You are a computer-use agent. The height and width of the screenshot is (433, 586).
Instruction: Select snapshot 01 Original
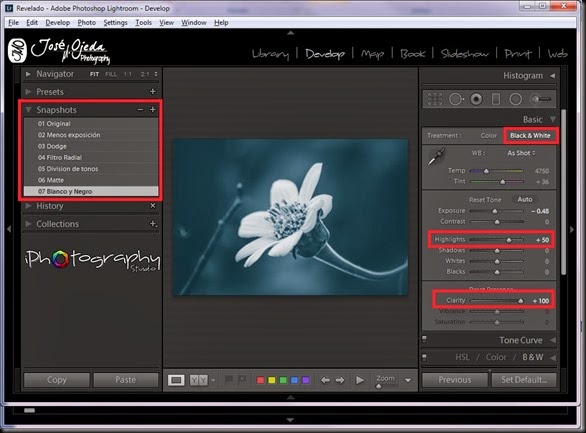click(x=91, y=124)
